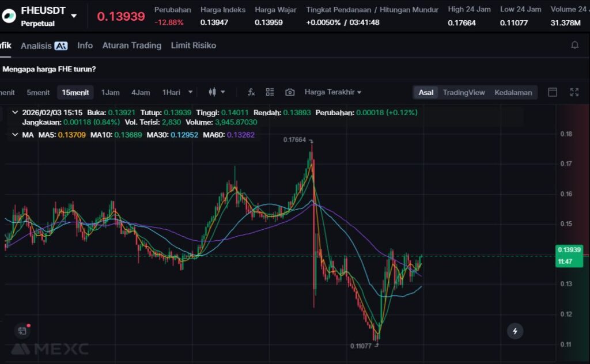Open the FHEUSDT pair selector dropdown
Image resolution: width=590 pixels, height=364 pixels.
[74, 16]
